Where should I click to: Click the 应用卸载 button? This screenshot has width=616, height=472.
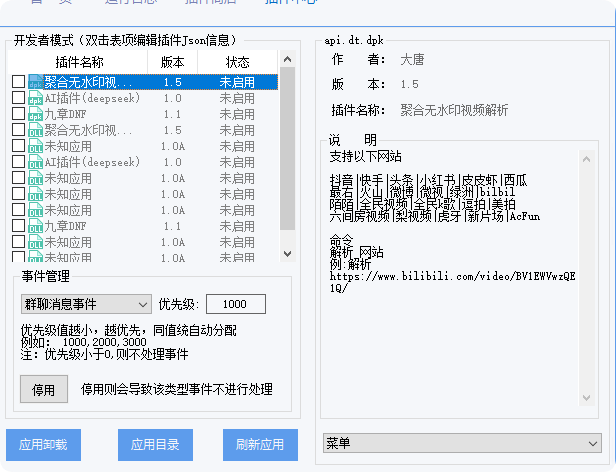click(x=43, y=444)
